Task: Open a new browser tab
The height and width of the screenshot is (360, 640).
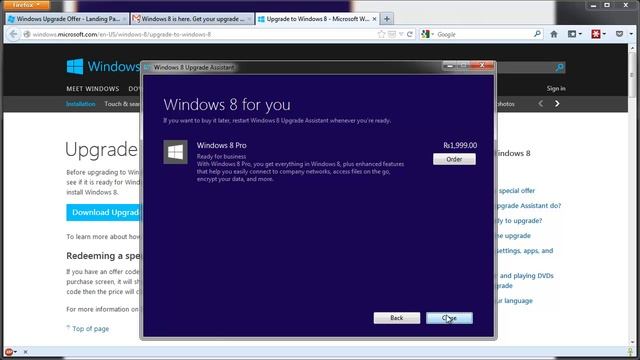Action: (x=387, y=19)
